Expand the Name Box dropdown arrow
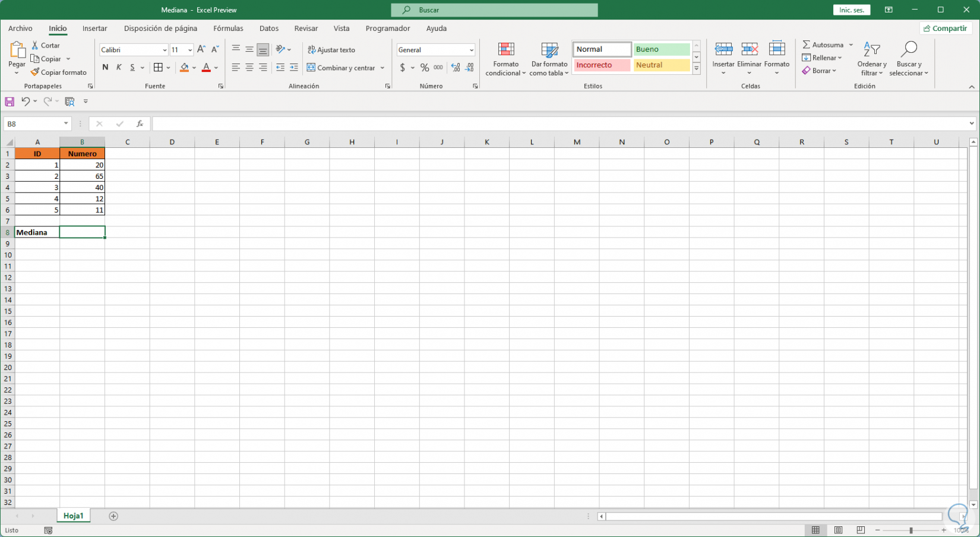Viewport: 980px width, 537px height. click(x=66, y=124)
